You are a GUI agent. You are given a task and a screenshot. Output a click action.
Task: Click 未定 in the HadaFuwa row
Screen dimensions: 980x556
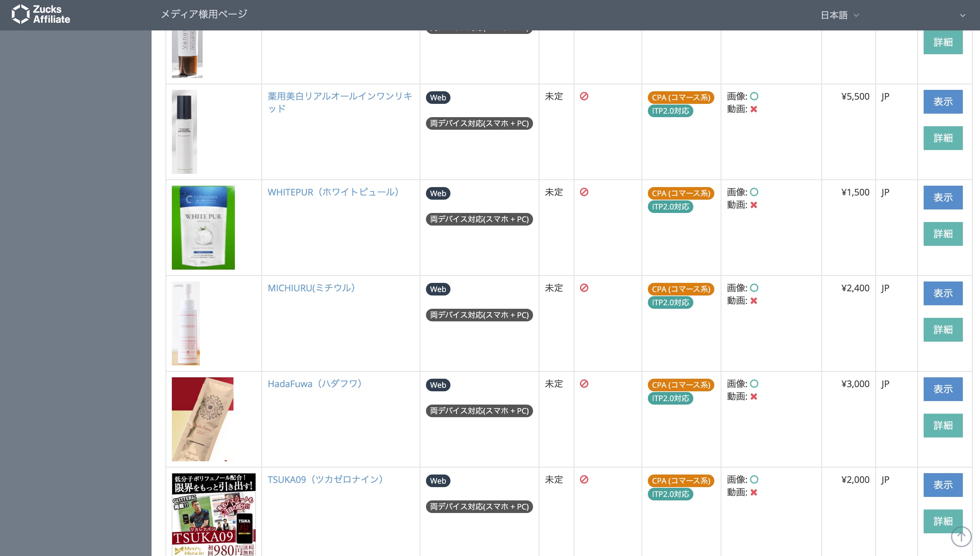554,384
